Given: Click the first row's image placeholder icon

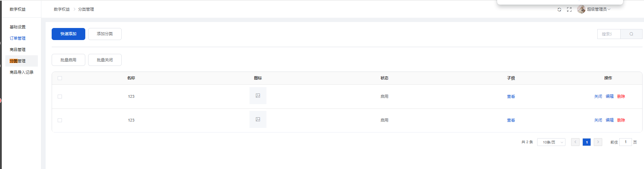Looking at the screenshot, I should click(258, 96).
